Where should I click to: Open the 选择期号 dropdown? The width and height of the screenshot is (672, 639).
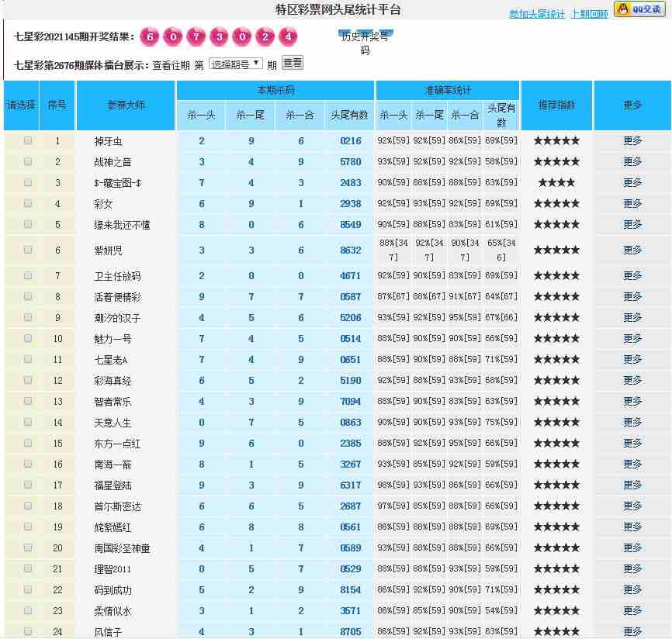coord(236,64)
